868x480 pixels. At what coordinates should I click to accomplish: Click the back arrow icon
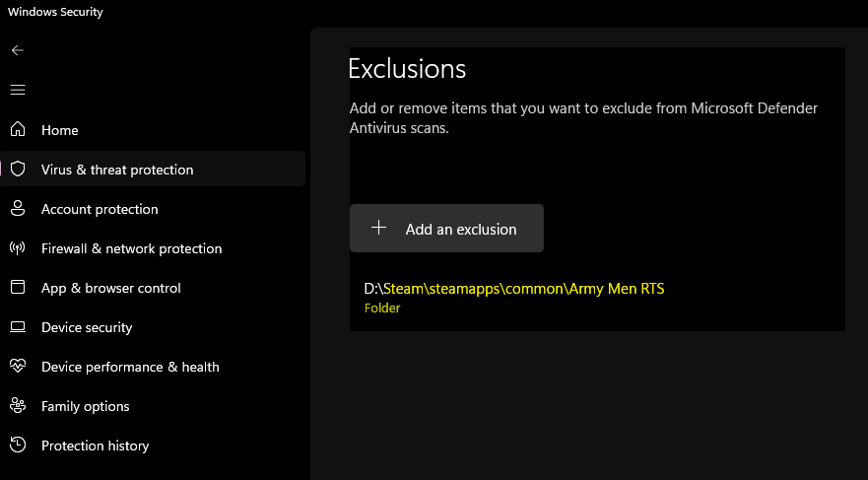17,50
